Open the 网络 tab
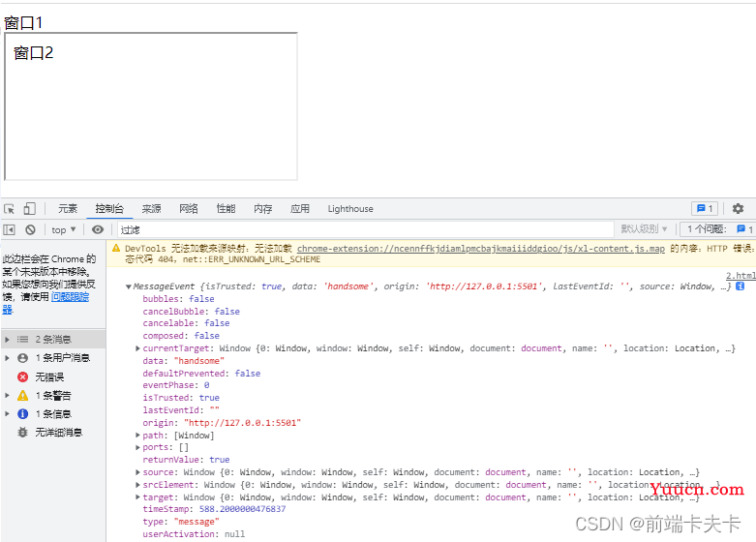The width and height of the screenshot is (756, 542). (x=189, y=208)
